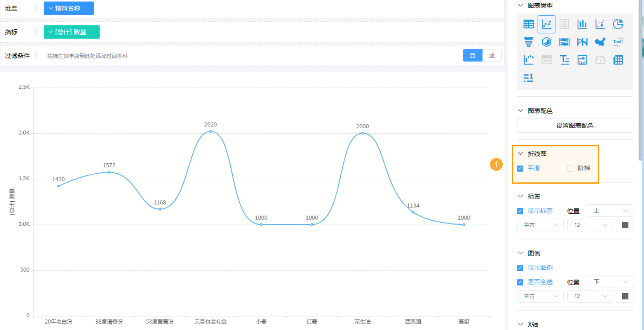Select the 且 filter logic option
Screen dimensions: 644x330
(x=472, y=56)
